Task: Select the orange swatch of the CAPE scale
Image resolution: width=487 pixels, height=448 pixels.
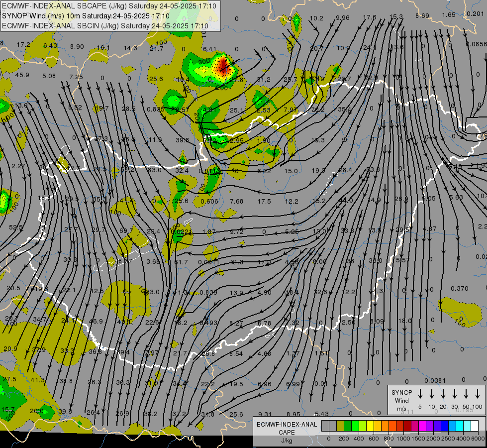Action: pos(385,426)
